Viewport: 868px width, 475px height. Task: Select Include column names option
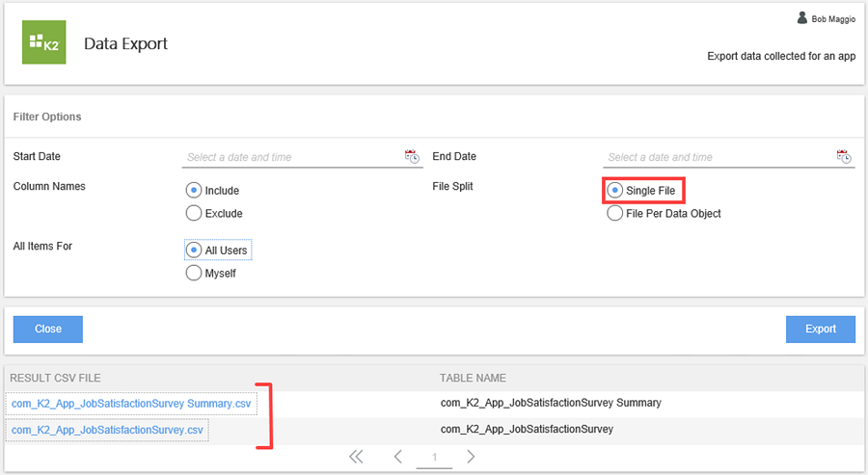[x=193, y=190]
